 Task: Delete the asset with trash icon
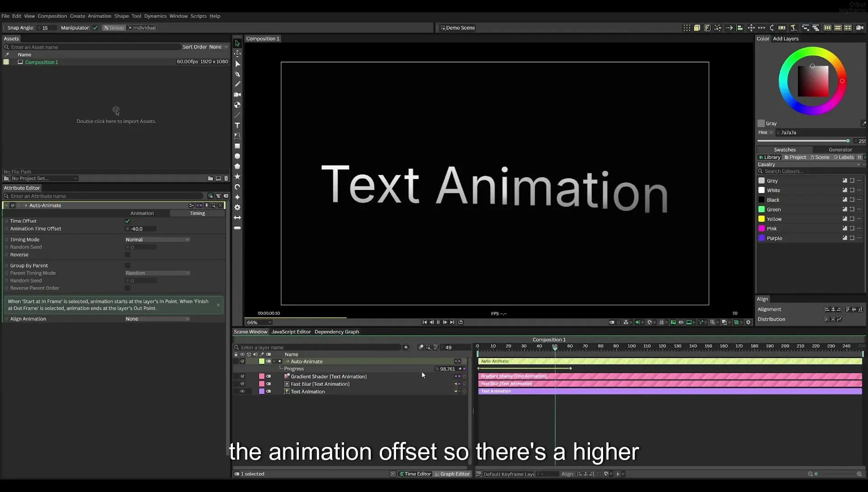(226, 179)
